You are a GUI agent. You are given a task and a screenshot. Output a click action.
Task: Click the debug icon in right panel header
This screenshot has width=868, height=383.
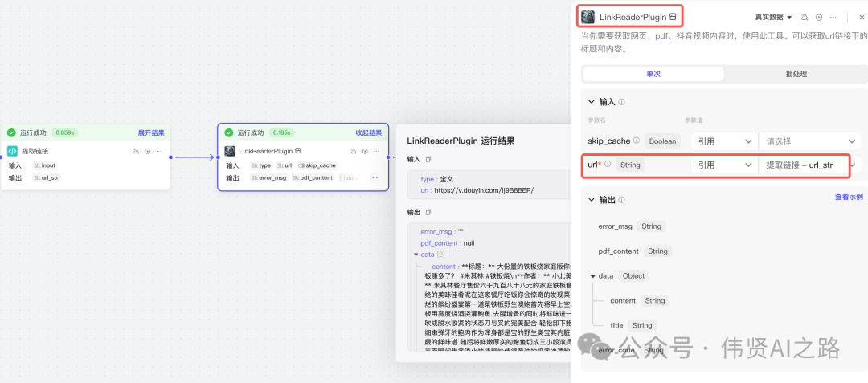[805, 17]
